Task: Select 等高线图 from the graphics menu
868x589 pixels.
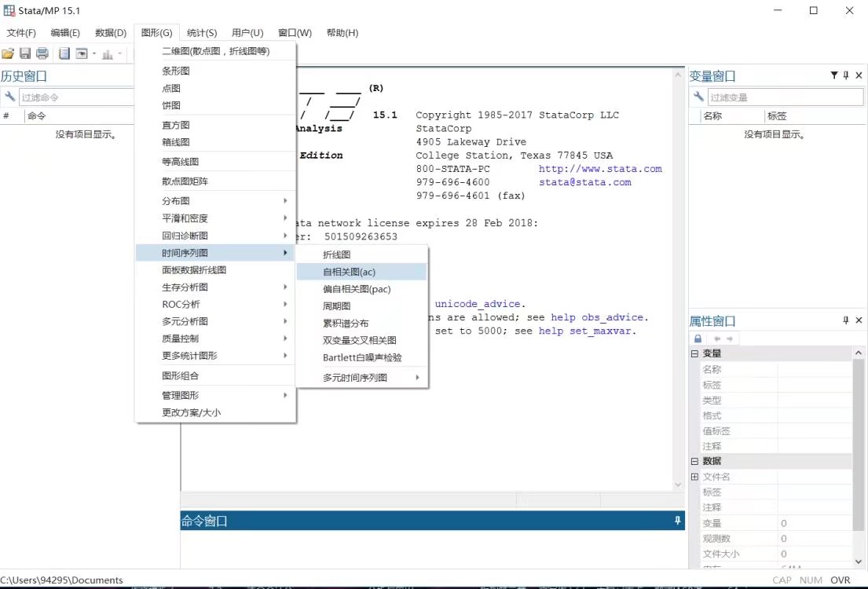Action: pos(215,162)
